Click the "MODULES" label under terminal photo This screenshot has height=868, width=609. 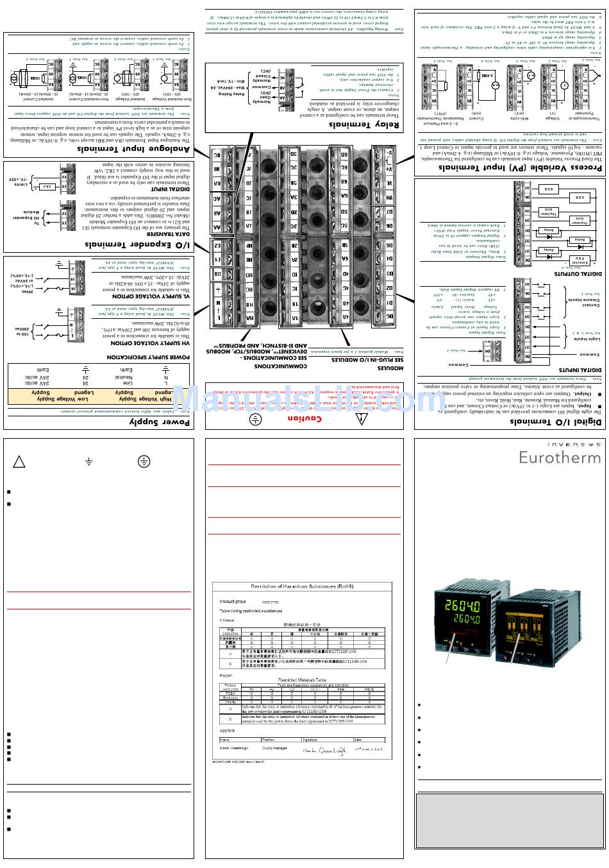click(x=390, y=370)
